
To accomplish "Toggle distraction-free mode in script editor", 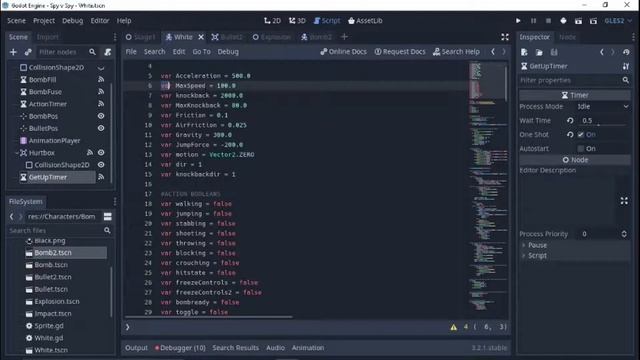I will click(x=505, y=37).
